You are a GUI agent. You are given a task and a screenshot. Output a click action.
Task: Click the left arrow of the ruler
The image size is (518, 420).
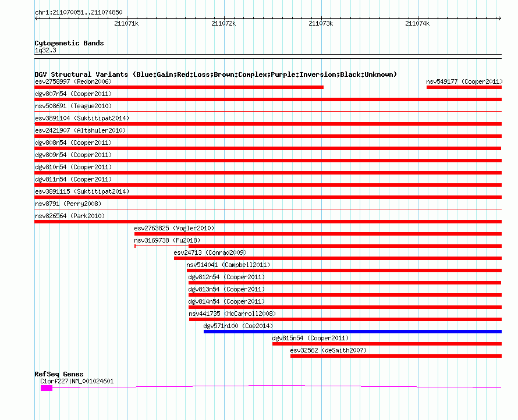click(37, 19)
